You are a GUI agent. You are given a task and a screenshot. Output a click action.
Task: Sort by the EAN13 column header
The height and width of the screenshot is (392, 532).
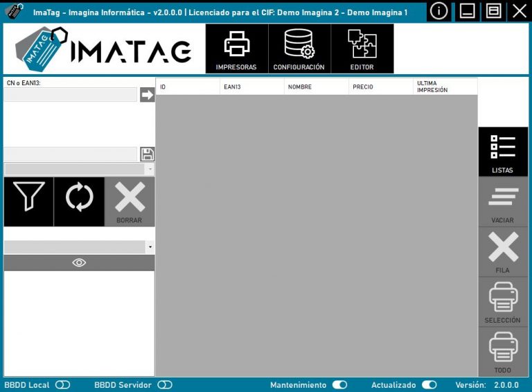click(x=252, y=87)
